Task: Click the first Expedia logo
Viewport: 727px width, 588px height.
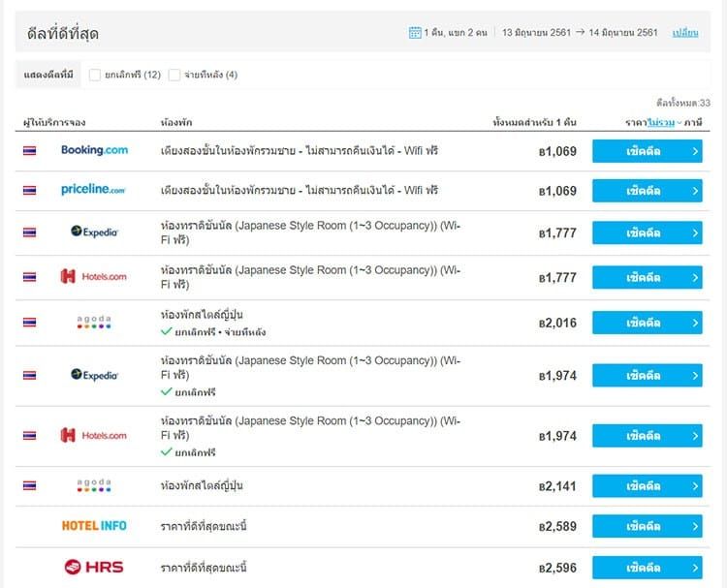Action: [x=94, y=232]
